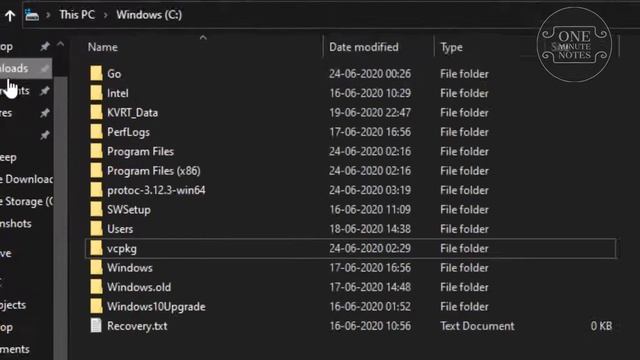Click the Recovery.txt document icon
This screenshot has width=640, height=360.
pos(96,326)
